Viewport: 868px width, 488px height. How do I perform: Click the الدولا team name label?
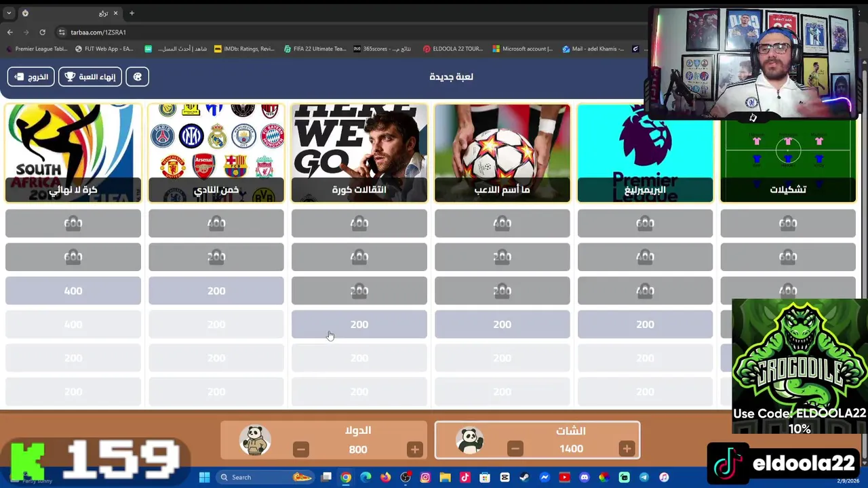tap(358, 430)
